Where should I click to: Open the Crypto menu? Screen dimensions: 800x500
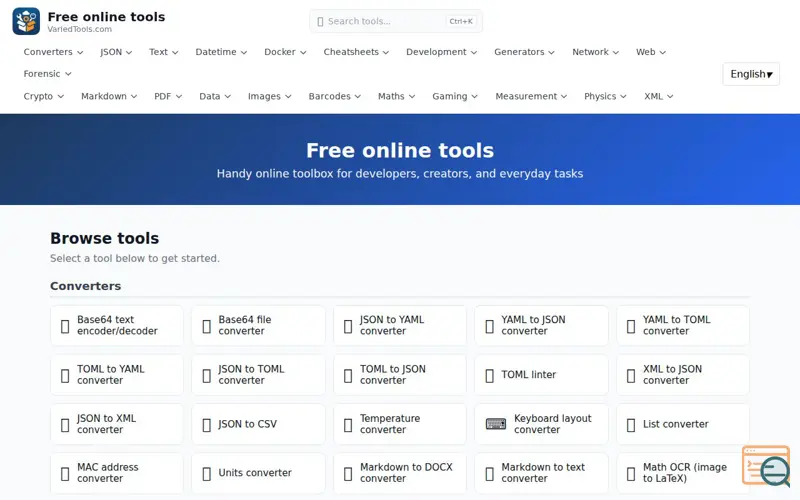43,96
